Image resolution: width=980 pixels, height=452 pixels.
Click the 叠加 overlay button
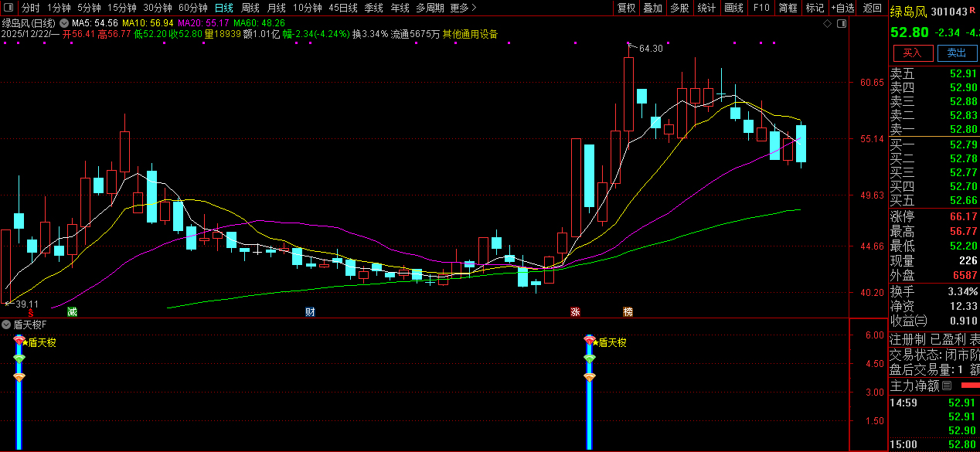pos(653,8)
